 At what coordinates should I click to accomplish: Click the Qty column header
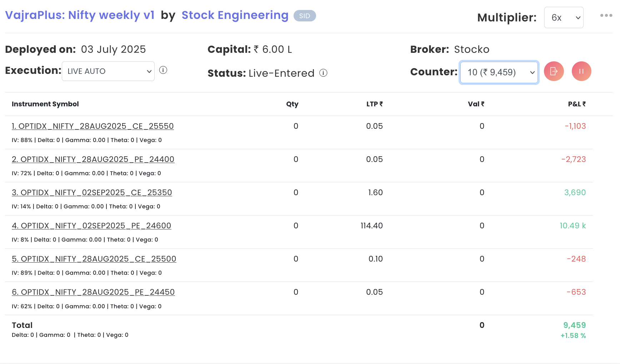[x=292, y=104]
